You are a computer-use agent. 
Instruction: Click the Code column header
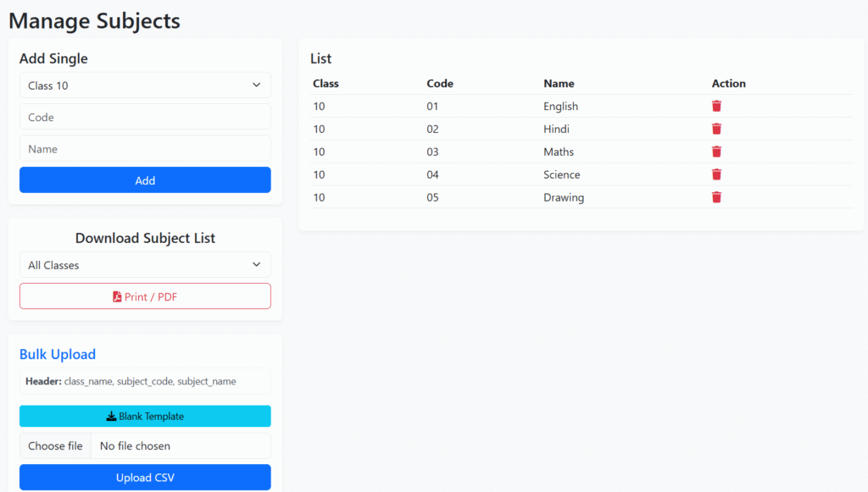(440, 84)
